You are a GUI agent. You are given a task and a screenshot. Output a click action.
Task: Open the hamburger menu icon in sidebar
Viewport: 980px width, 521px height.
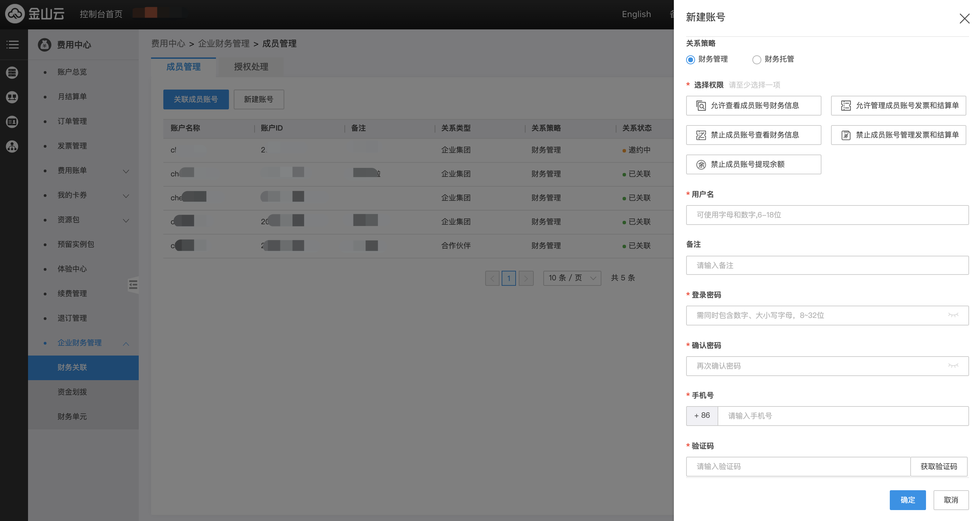[13, 44]
